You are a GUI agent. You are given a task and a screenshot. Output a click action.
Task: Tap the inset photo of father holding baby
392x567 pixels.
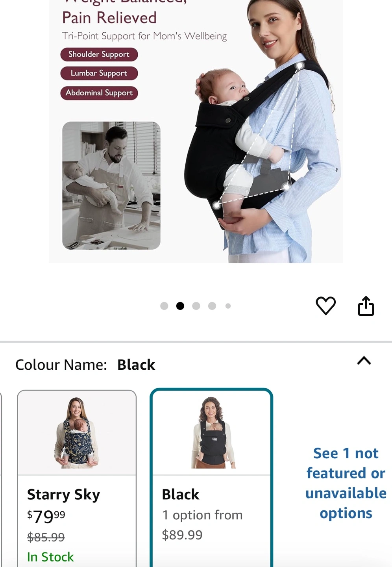click(x=111, y=185)
